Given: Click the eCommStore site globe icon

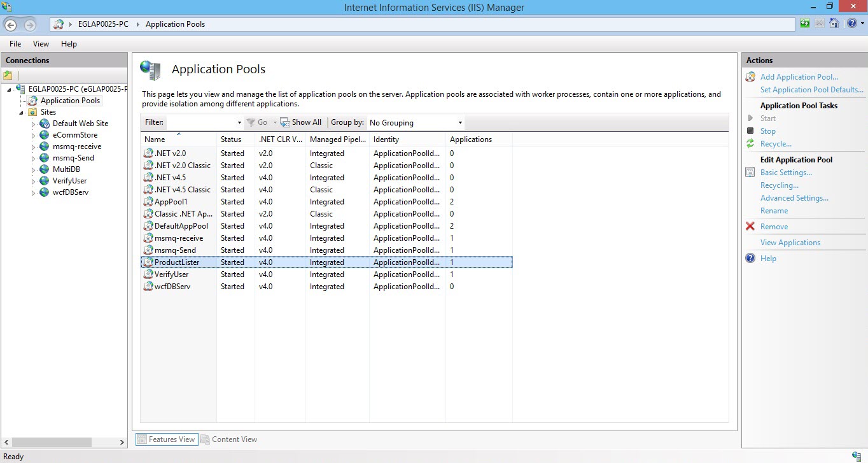Looking at the screenshot, I should pyautogui.click(x=44, y=135).
